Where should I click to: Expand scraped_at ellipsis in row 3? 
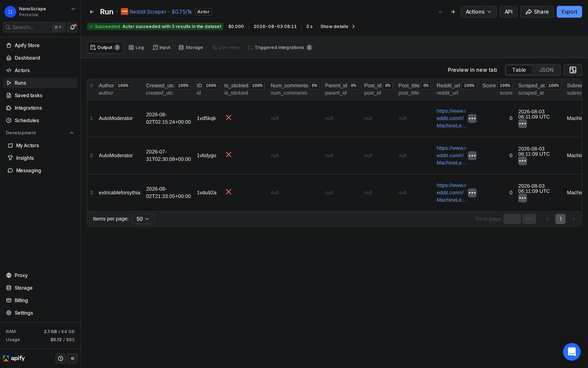(522, 198)
